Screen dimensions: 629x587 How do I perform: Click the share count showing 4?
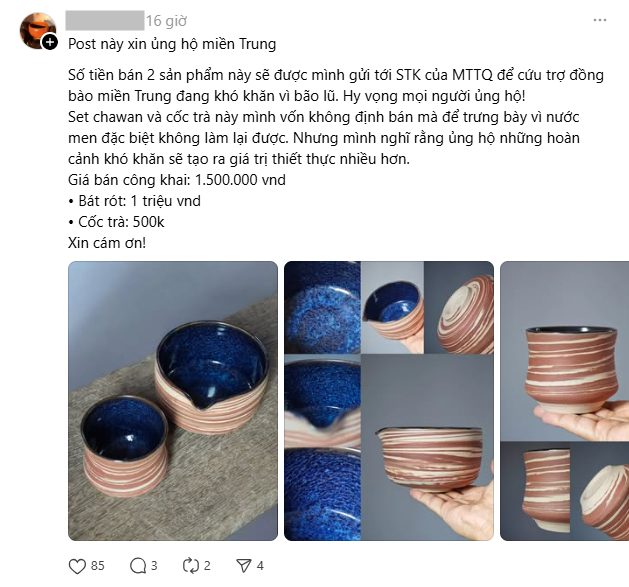pos(260,566)
